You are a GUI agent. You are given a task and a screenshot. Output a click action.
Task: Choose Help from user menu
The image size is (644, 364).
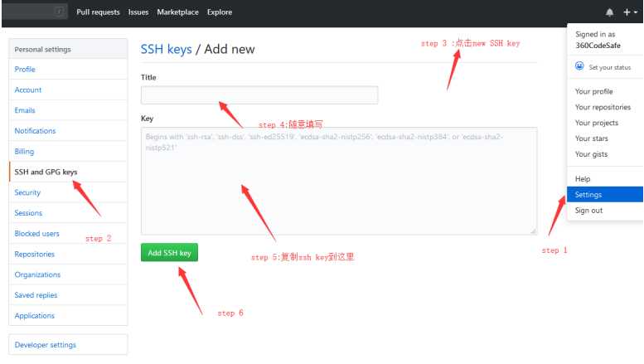(x=605, y=179)
